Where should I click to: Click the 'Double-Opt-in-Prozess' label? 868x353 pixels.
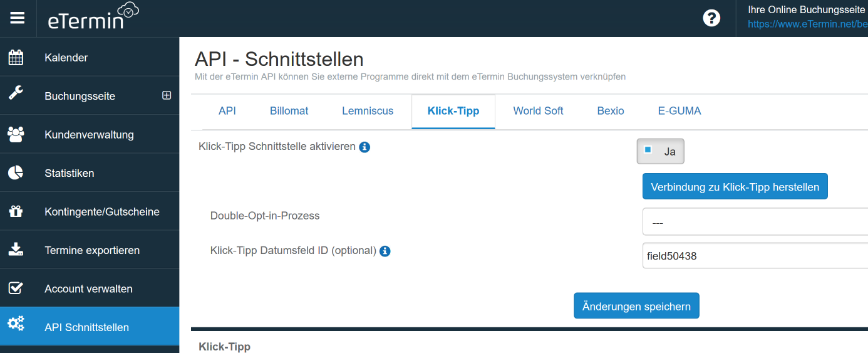[265, 216]
